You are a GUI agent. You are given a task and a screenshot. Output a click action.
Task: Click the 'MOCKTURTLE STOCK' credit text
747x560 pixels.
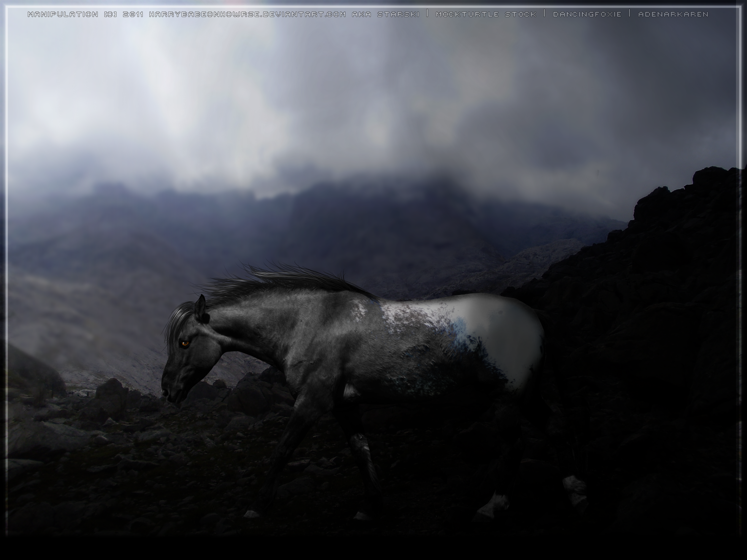[486, 14]
